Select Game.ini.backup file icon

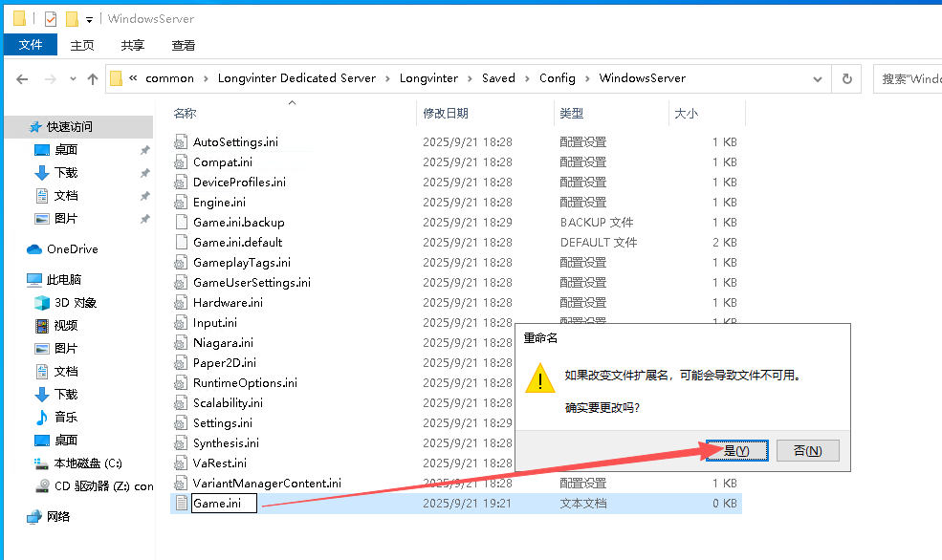click(181, 223)
